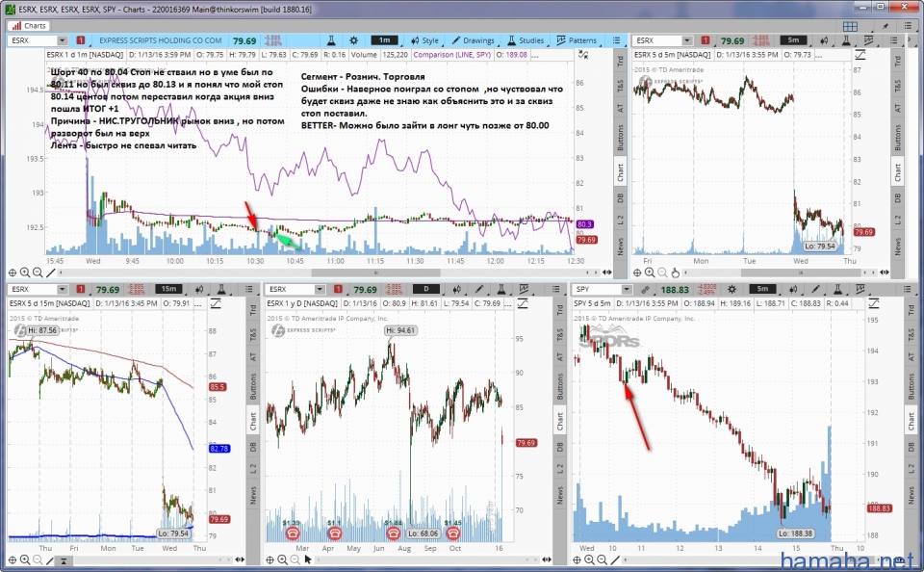924x572 pixels.
Task: Click red clipboard link icon in ESRX 1m panel
Action: (81, 40)
